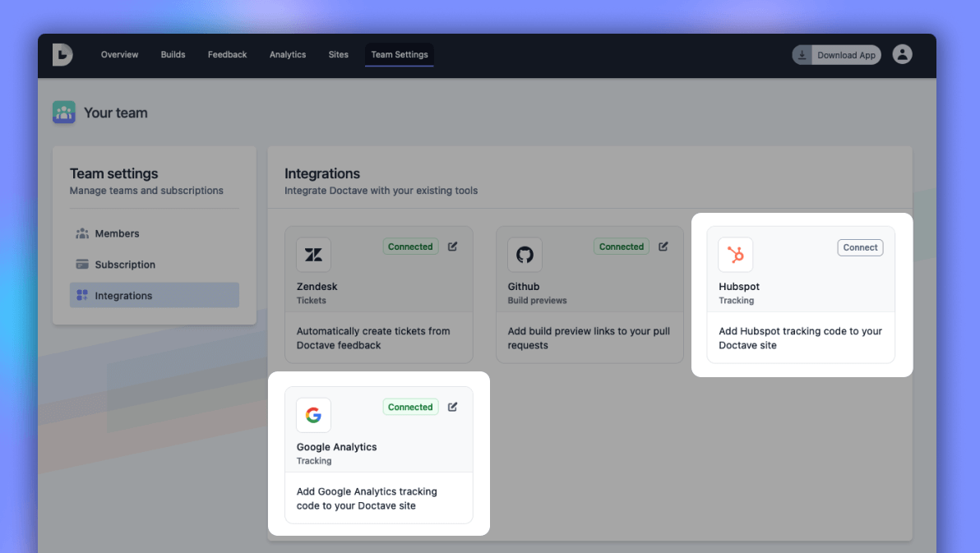This screenshot has height=553, width=980.
Task: Click the Your team icon
Action: pos(64,113)
